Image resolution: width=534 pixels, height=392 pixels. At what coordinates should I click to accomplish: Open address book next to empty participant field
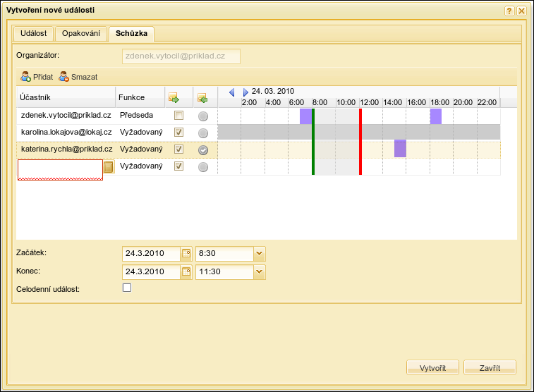109,167
